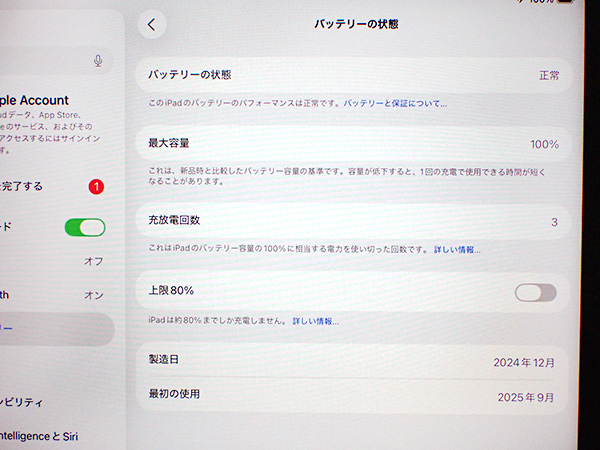Open 詳しい情報 link under 充放電回数
The width and height of the screenshot is (600, 450).
pos(456,249)
